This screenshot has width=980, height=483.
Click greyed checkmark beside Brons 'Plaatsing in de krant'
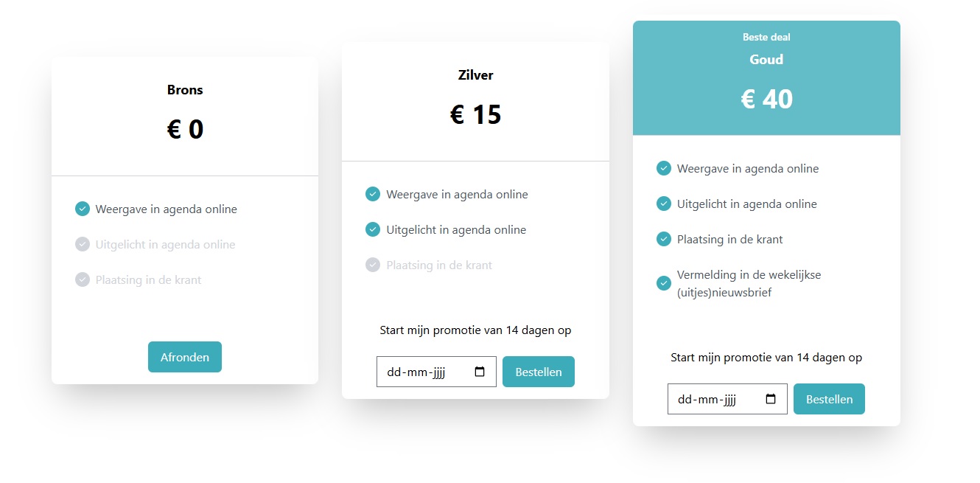83,279
